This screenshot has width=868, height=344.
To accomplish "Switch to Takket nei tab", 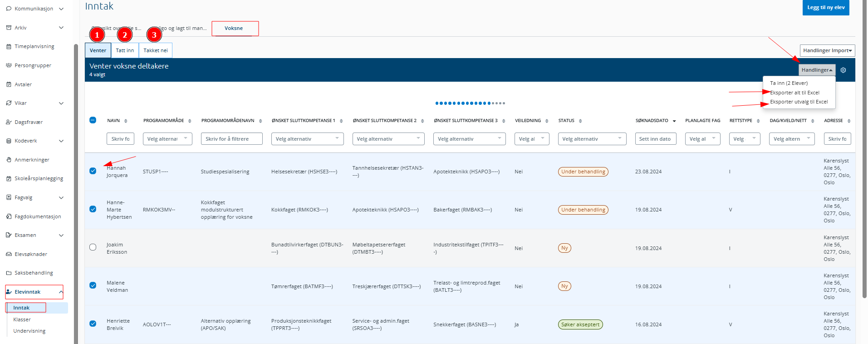I will [156, 50].
